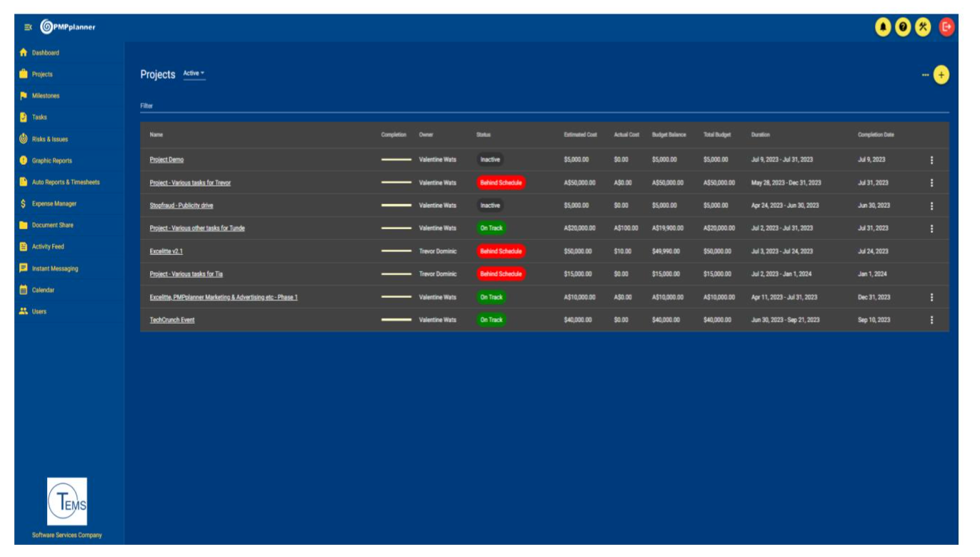Collapse the sidebar with hamburger icon
The height and width of the screenshot is (557, 980).
click(28, 27)
